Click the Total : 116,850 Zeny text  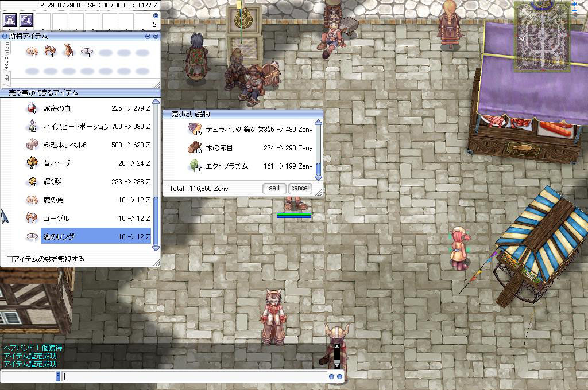pyautogui.click(x=198, y=189)
